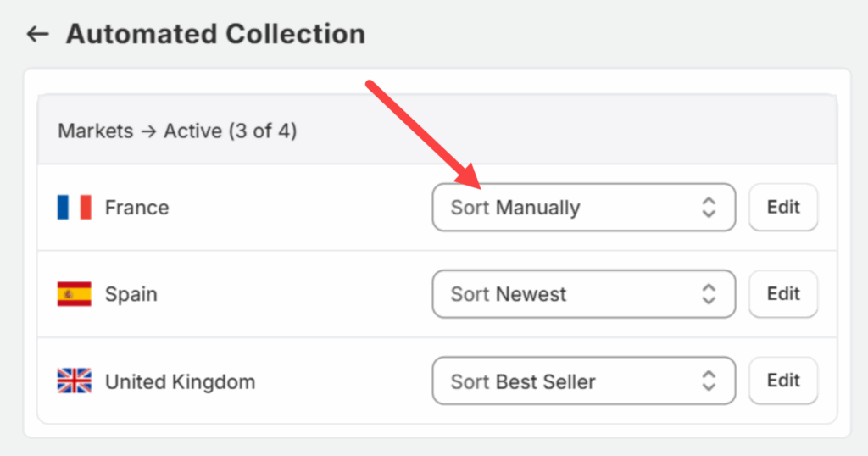Open the Sort Newest dropdown for Spain
868x456 pixels.
coord(583,294)
